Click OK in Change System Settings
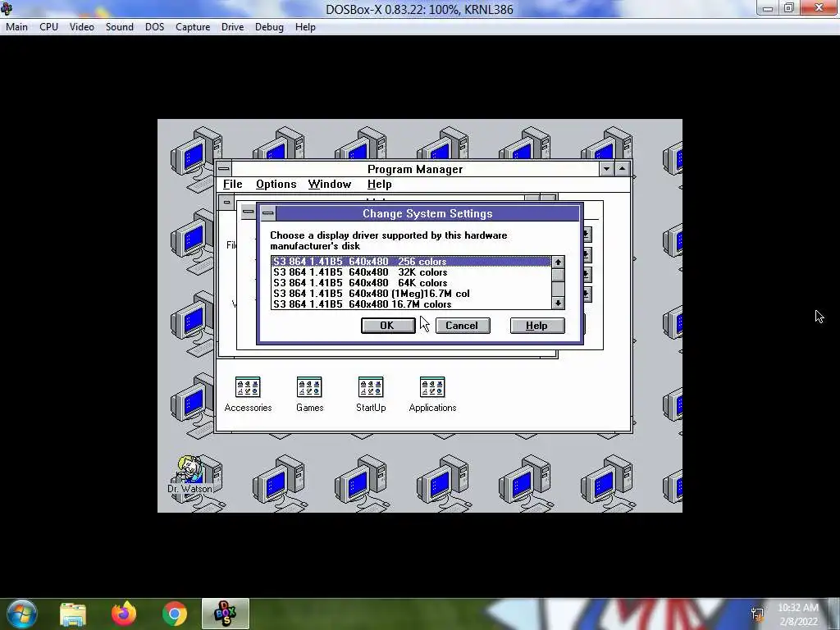 click(388, 326)
